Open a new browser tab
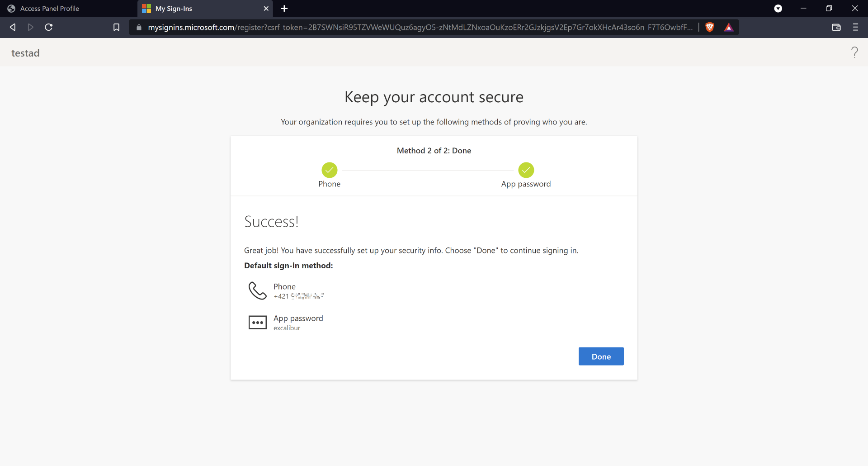 pyautogui.click(x=284, y=9)
